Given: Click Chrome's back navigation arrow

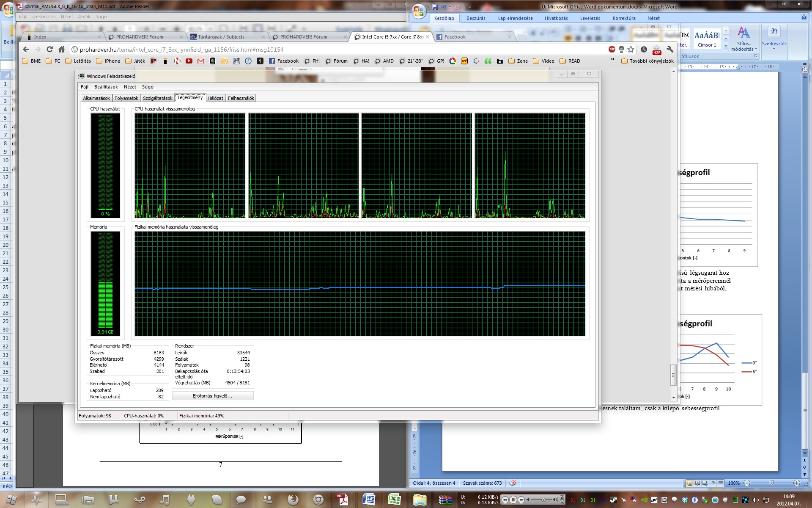Looking at the screenshot, I should tap(26, 50).
